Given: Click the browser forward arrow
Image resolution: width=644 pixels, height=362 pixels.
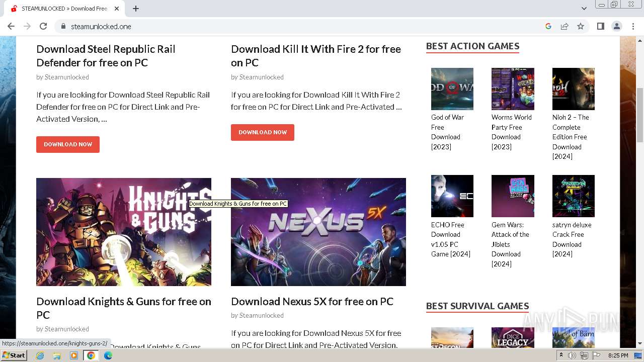Looking at the screenshot, I should [27, 26].
